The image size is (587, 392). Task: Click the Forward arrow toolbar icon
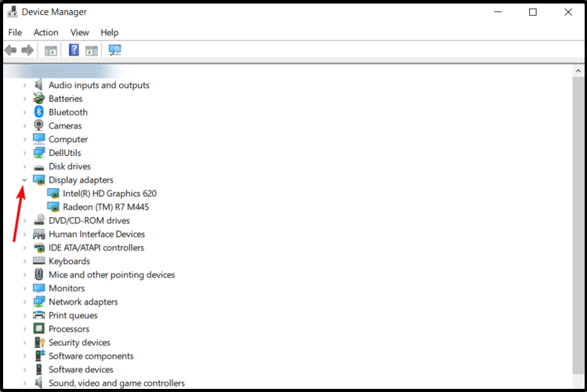(x=27, y=50)
